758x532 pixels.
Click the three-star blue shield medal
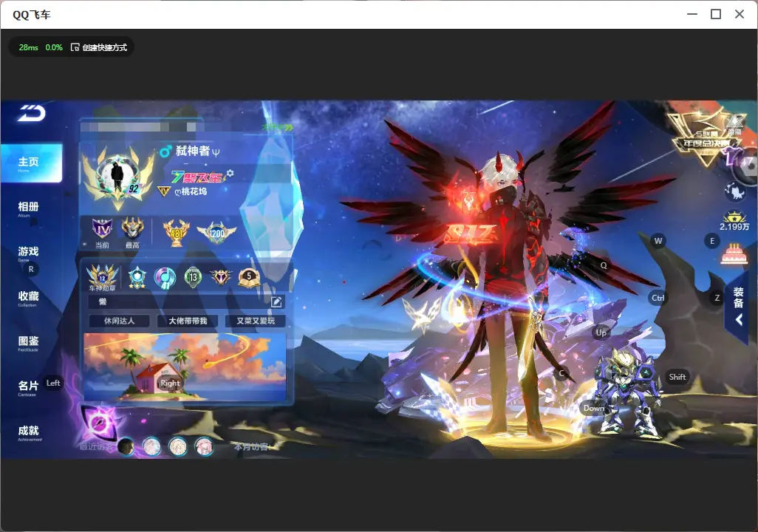pyautogui.click(x=137, y=278)
